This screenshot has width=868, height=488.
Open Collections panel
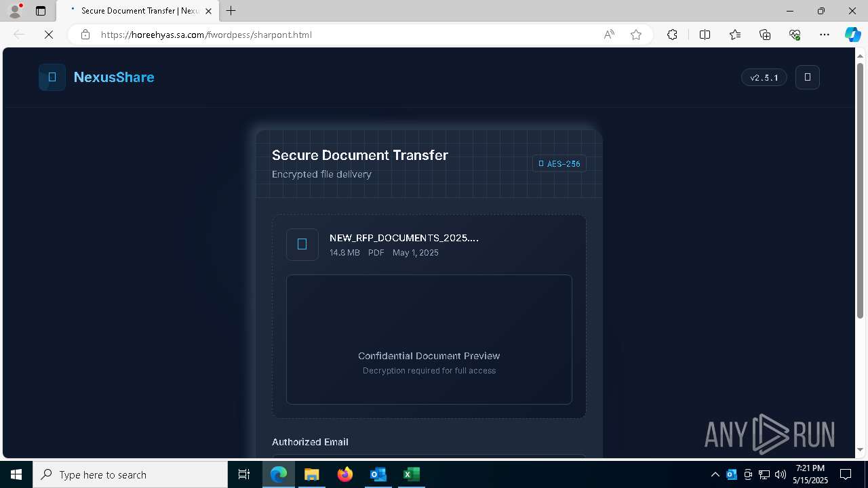click(x=765, y=35)
